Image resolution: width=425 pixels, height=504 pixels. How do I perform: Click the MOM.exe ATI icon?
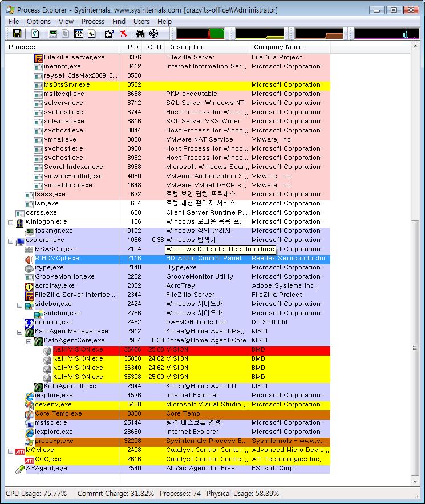coord(20,451)
